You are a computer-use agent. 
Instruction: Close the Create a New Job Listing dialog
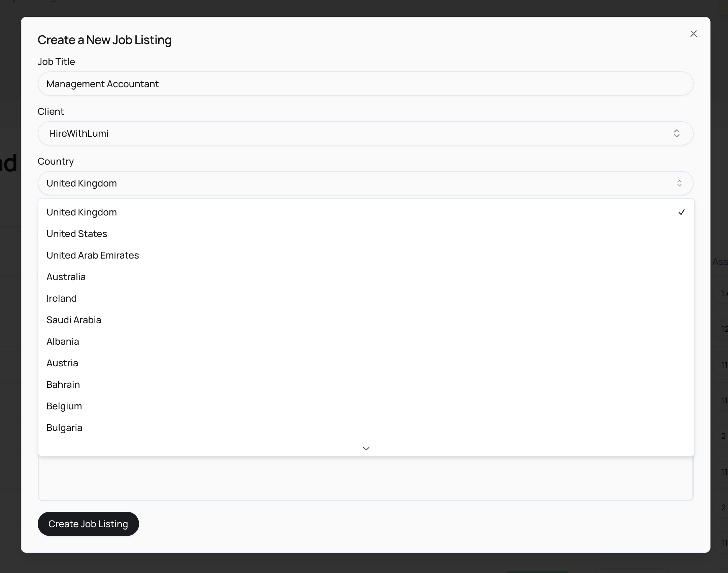tap(693, 34)
